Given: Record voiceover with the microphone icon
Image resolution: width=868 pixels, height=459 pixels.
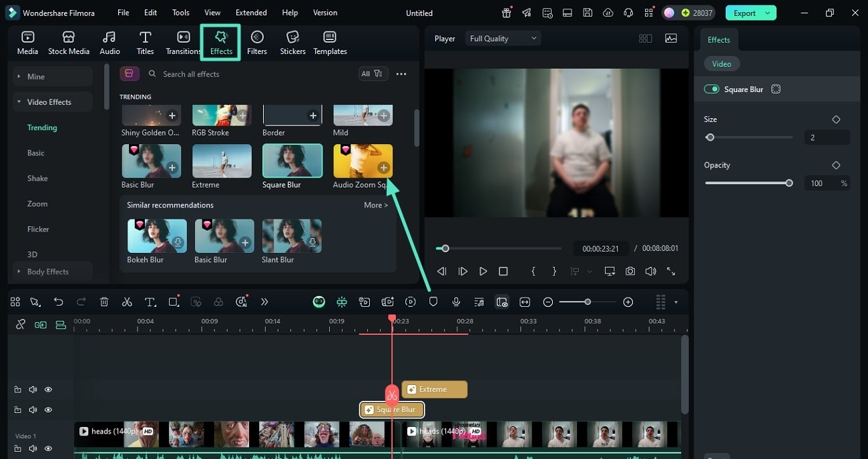Looking at the screenshot, I should point(456,302).
